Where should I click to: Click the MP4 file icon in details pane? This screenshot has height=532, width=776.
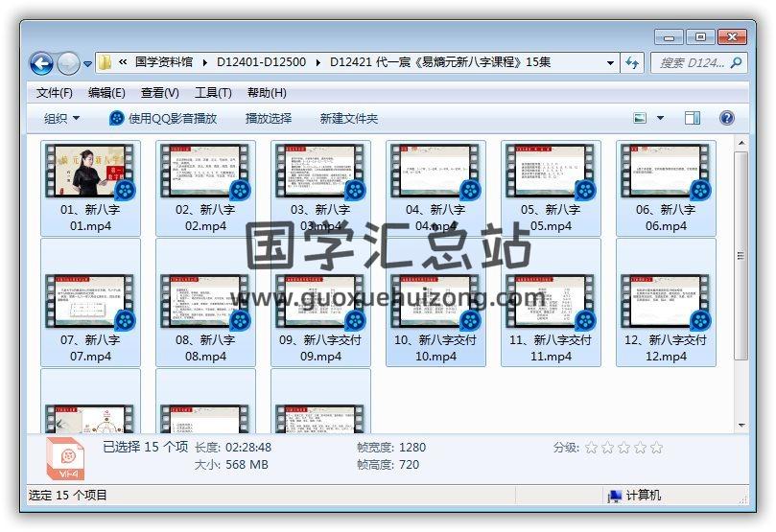(65, 458)
